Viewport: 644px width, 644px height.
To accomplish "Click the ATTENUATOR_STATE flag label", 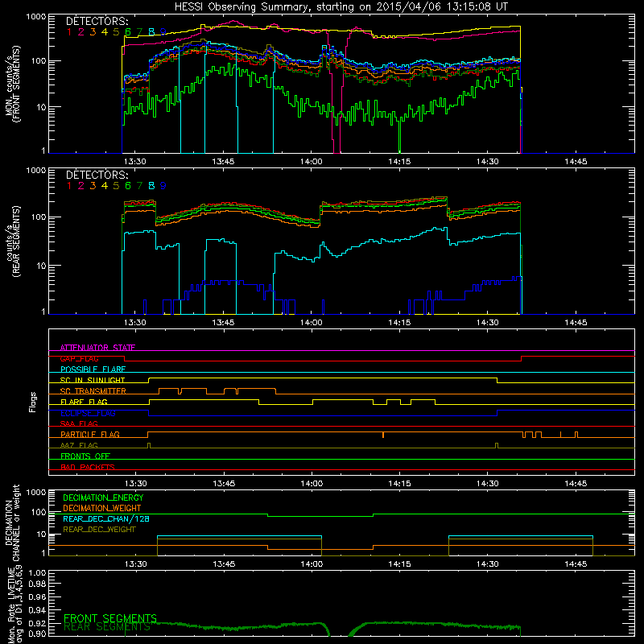I will [x=97, y=348].
